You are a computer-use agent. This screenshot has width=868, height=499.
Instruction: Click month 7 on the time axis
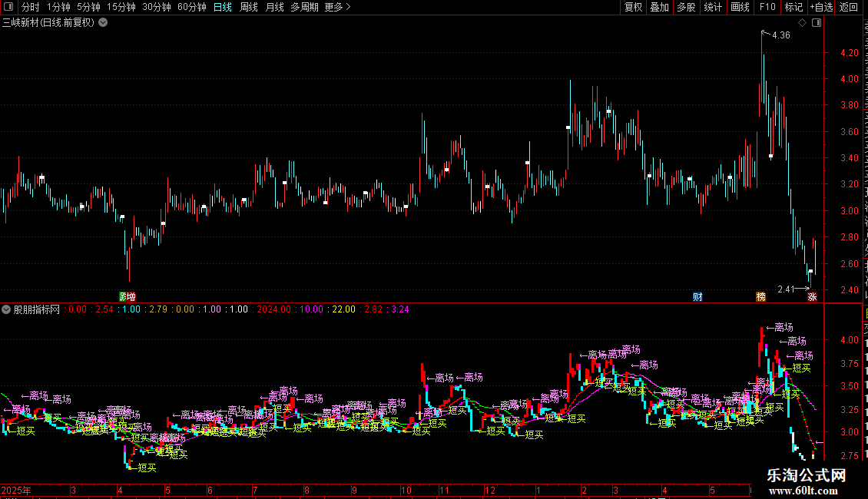[x=255, y=490]
